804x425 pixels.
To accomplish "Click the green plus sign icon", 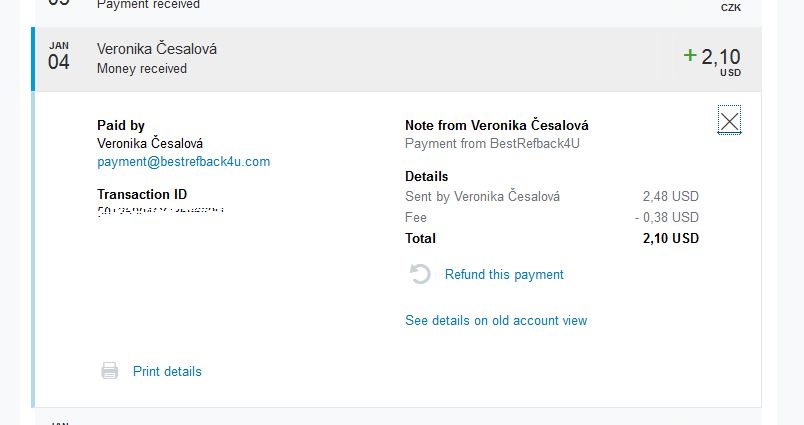I will click(x=690, y=55).
